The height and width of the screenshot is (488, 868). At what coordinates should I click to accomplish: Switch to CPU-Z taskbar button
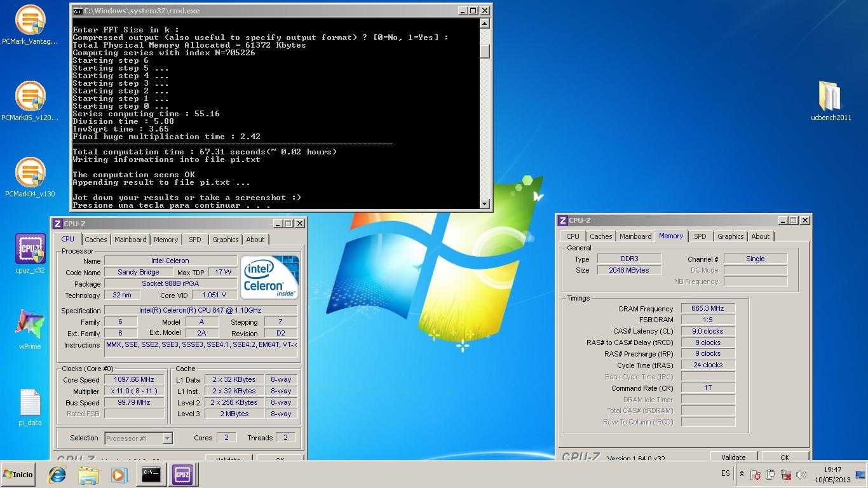pyautogui.click(x=182, y=475)
